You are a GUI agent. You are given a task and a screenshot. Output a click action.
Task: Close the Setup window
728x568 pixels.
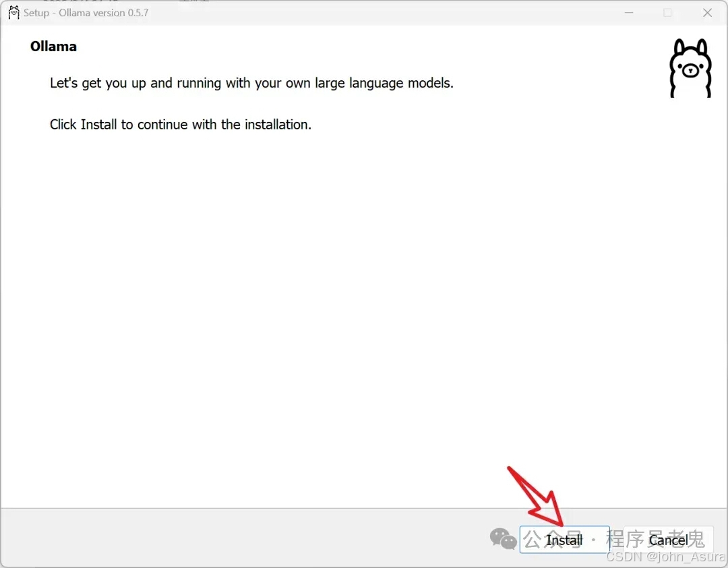[x=707, y=13]
